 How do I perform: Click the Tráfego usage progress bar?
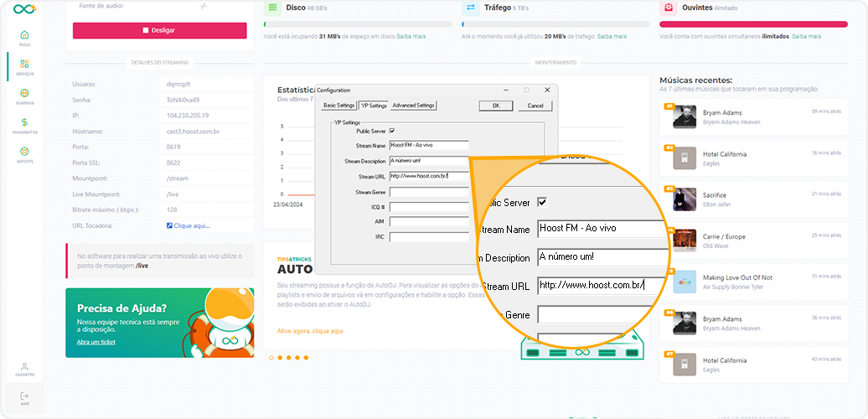555,24
